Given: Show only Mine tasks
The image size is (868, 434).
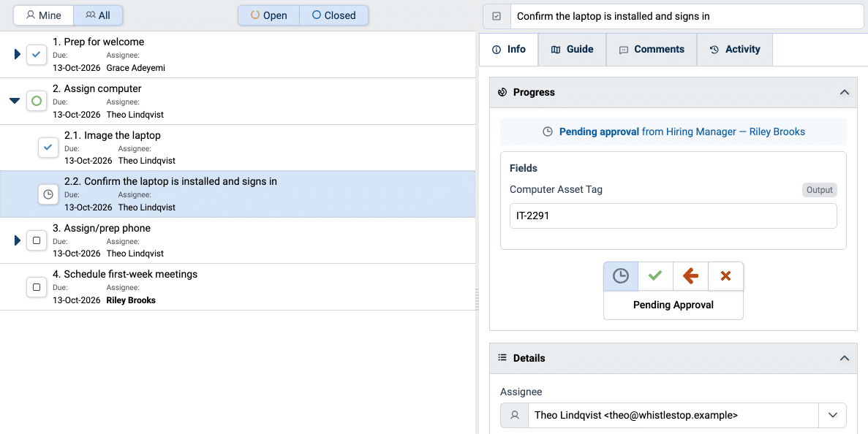Looking at the screenshot, I should pyautogui.click(x=44, y=15).
